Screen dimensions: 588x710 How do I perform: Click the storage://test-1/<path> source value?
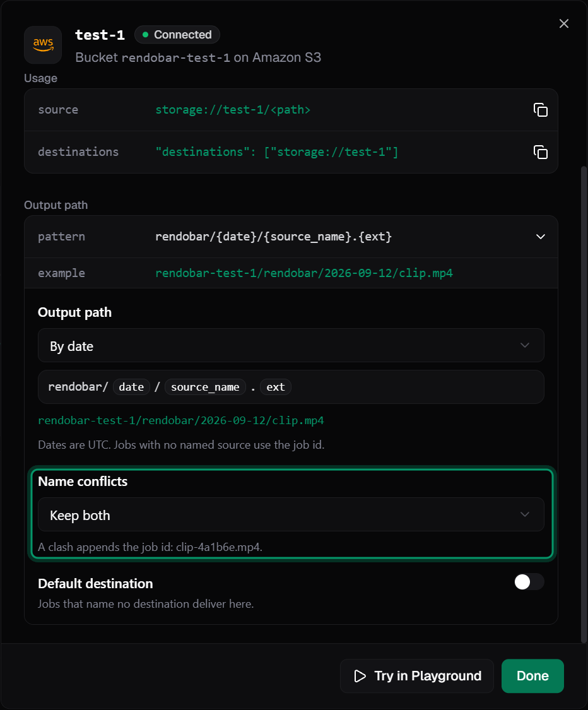(233, 110)
